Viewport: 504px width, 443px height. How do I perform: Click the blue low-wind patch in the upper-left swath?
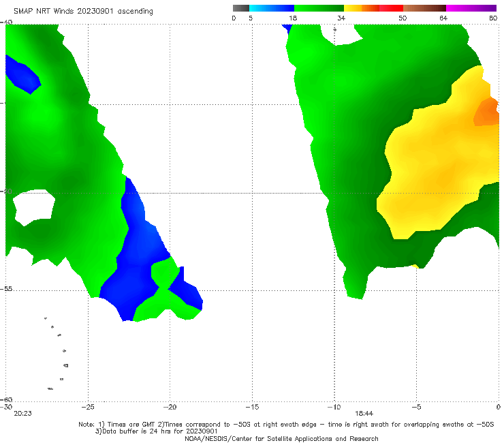coord(22,75)
